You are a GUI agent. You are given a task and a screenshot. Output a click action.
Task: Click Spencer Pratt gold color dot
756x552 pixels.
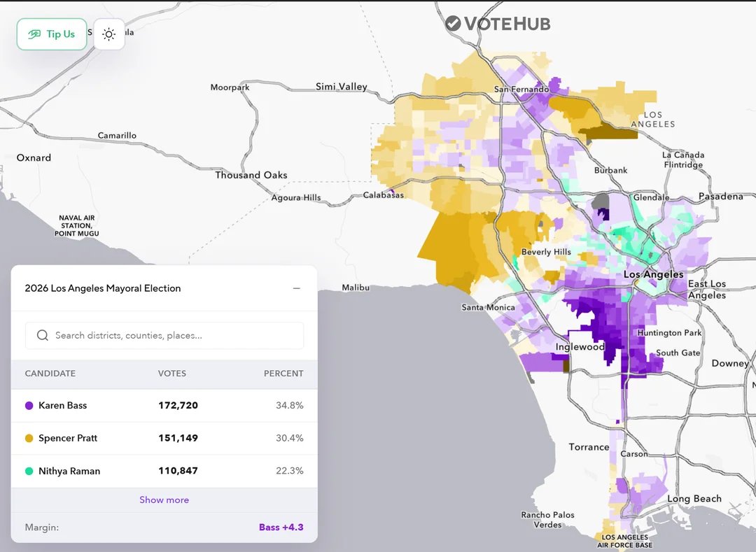click(29, 439)
